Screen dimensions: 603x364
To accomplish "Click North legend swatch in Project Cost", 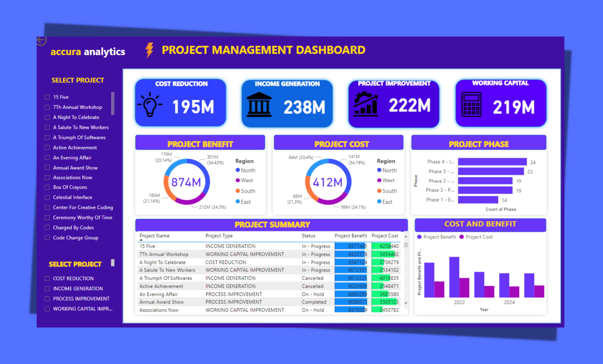I will pos(379,170).
